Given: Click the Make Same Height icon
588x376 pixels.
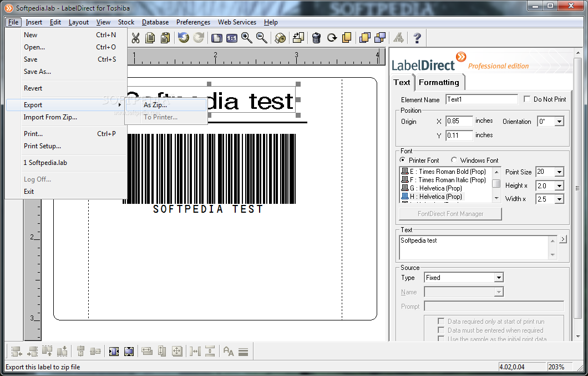Looking at the screenshot, I should coord(162,351).
